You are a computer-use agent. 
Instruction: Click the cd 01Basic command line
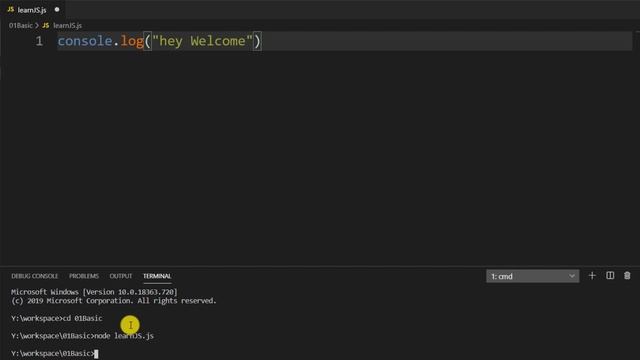[57, 318]
